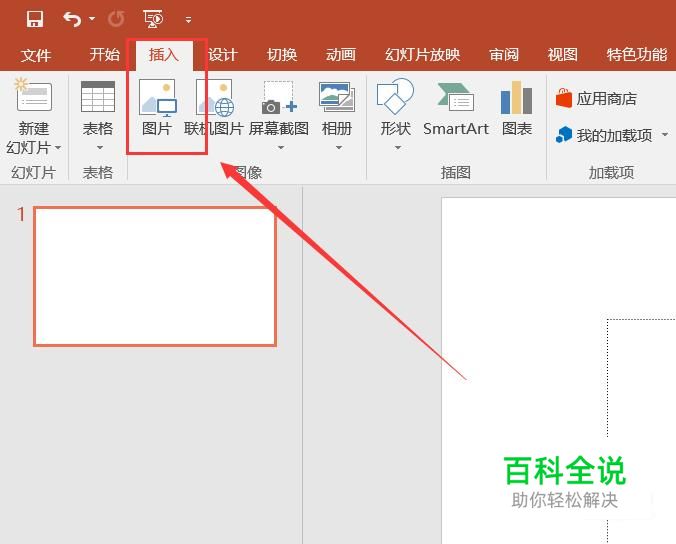676x544 pixels.
Task: Expand the 表格 dropdown arrow
Action: pos(99,147)
